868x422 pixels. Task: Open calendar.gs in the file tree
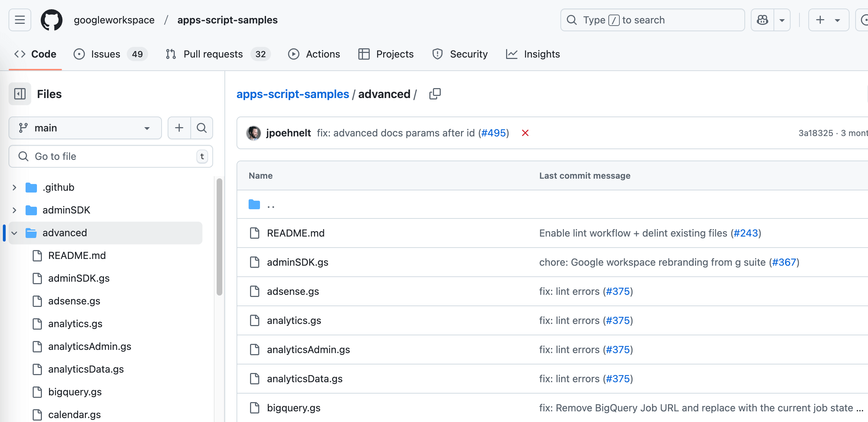pos(75,415)
